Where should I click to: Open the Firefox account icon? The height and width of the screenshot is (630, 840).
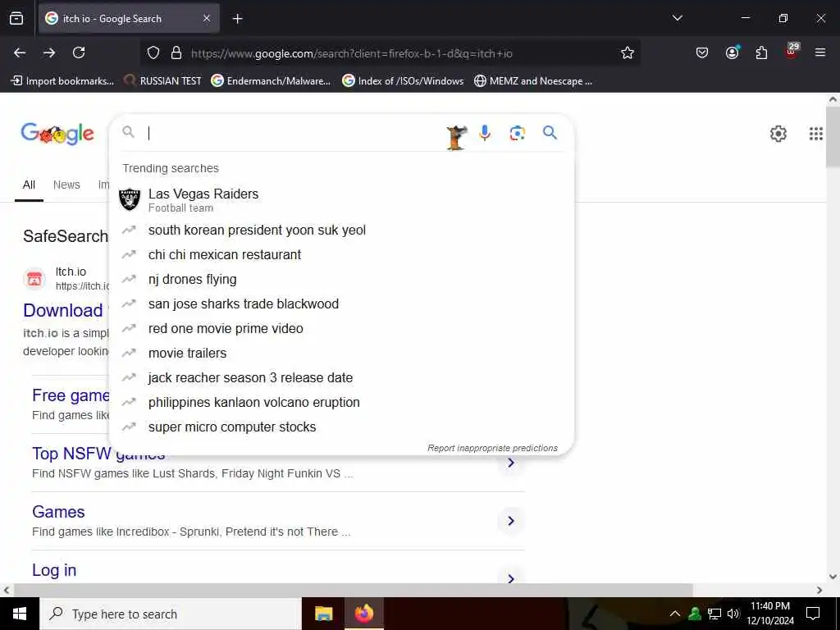(x=732, y=52)
